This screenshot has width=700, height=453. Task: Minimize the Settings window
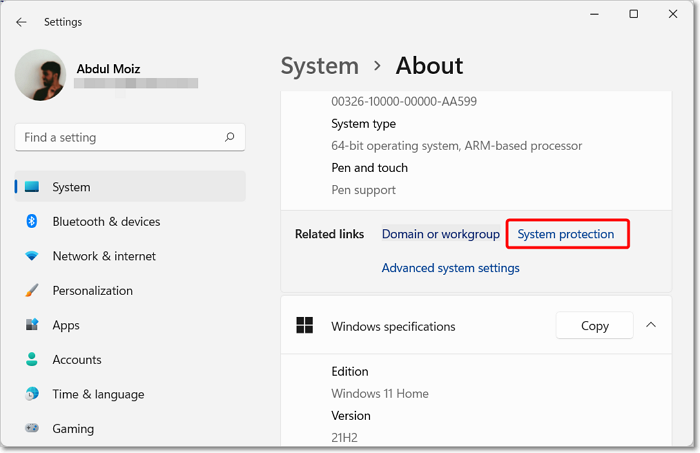594,14
